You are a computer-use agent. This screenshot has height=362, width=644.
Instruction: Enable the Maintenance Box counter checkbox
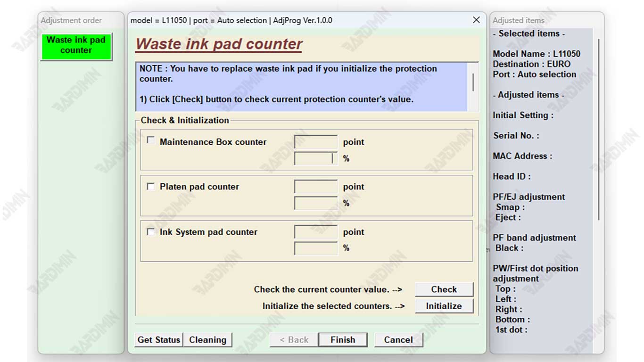(x=151, y=140)
